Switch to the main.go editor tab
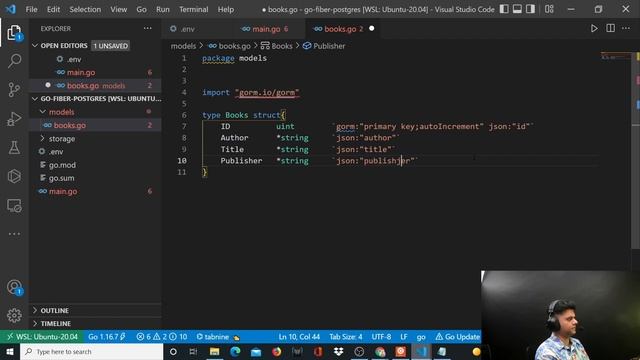Image resolution: width=640 pixels, height=360 pixels. click(x=266, y=29)
